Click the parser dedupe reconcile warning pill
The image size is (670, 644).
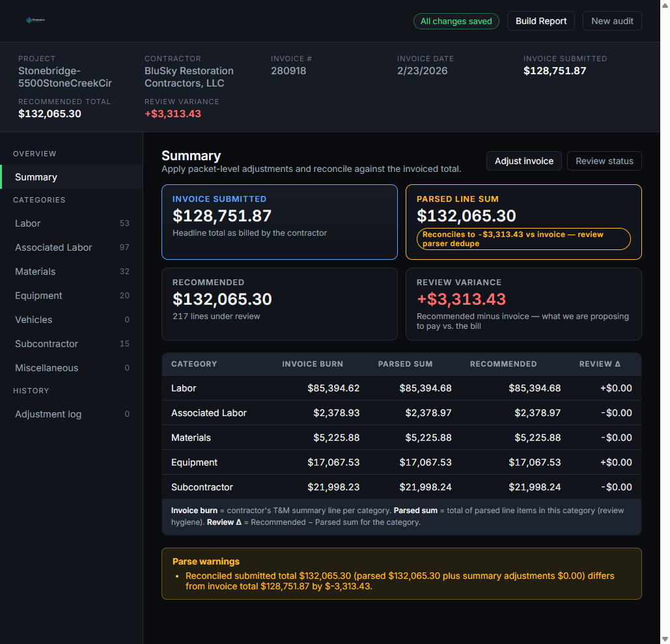point(523,239)
